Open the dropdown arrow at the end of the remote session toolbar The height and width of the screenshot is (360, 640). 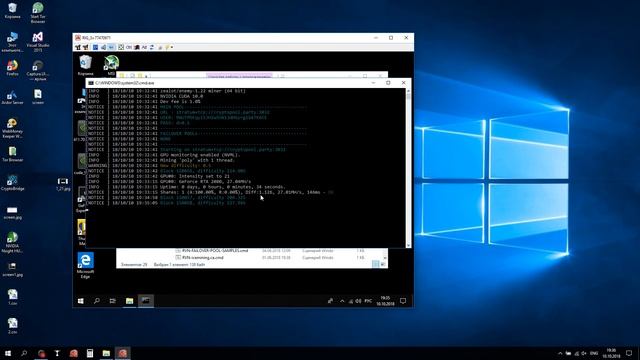[172, 47]
